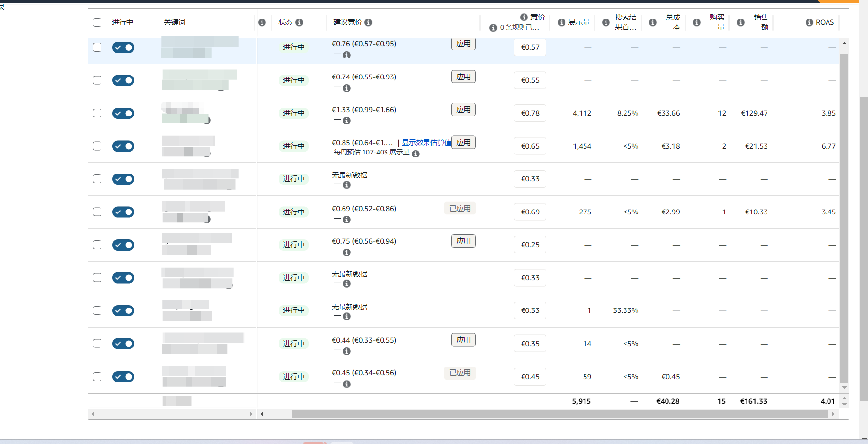Click info icon under €0.45 suggested bid

click(x=347, y=384)
